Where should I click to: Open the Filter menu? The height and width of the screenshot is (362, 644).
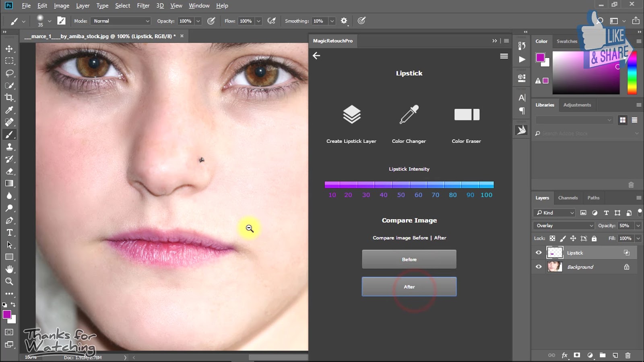[x=143, y=6]
